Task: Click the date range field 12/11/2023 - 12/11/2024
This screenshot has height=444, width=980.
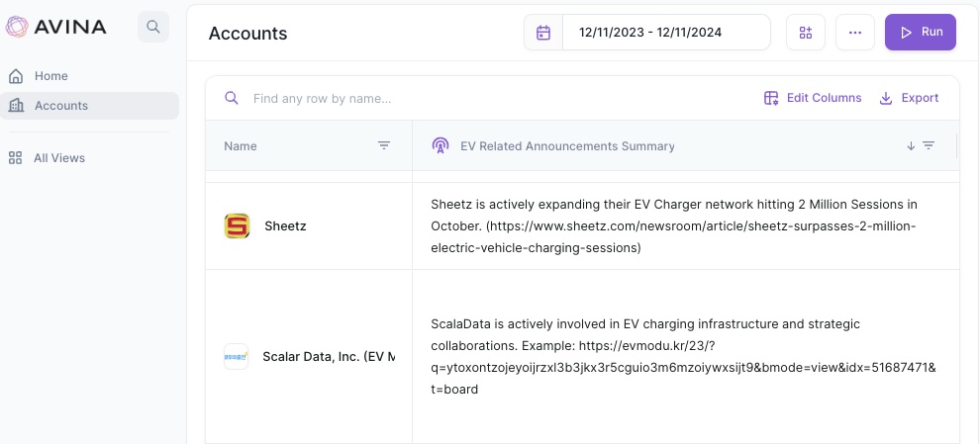Action: (x=665, y=33)
